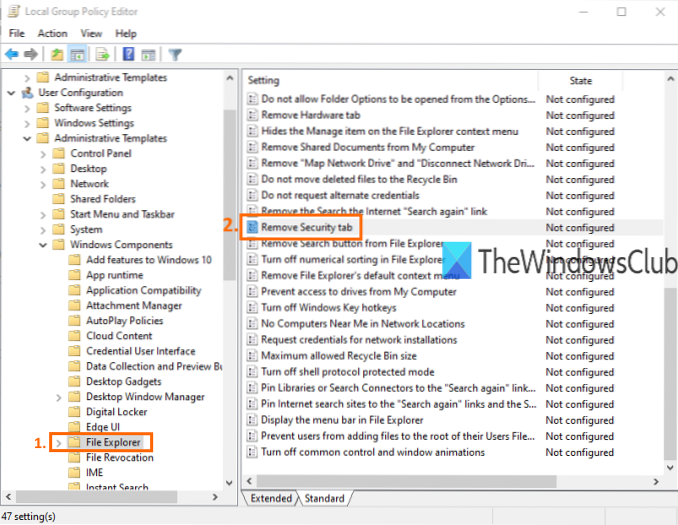Image resolution: width=678 pixels, height=525 pixels.
Task: Collapse the User Configuration node
Action: click(x=10, y=93)
